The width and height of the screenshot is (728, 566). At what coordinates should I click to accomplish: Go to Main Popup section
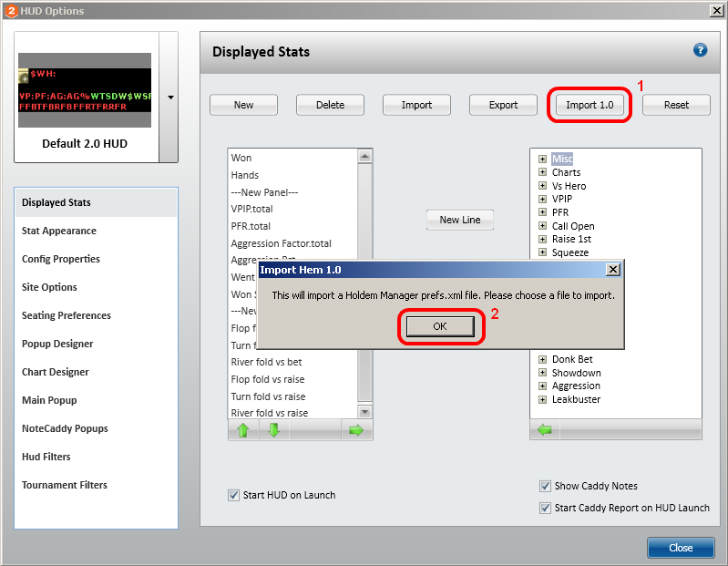96,400
